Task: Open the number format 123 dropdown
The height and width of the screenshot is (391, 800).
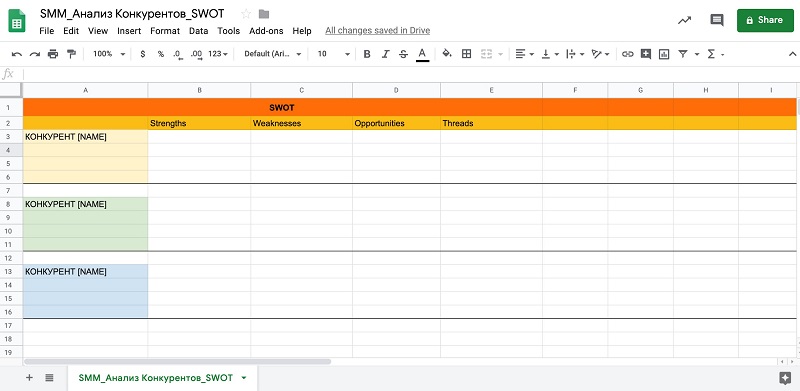Action: 218,54
